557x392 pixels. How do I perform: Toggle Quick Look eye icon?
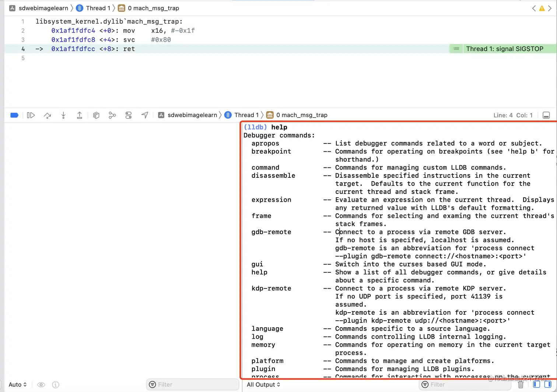[x=41, y=385]
